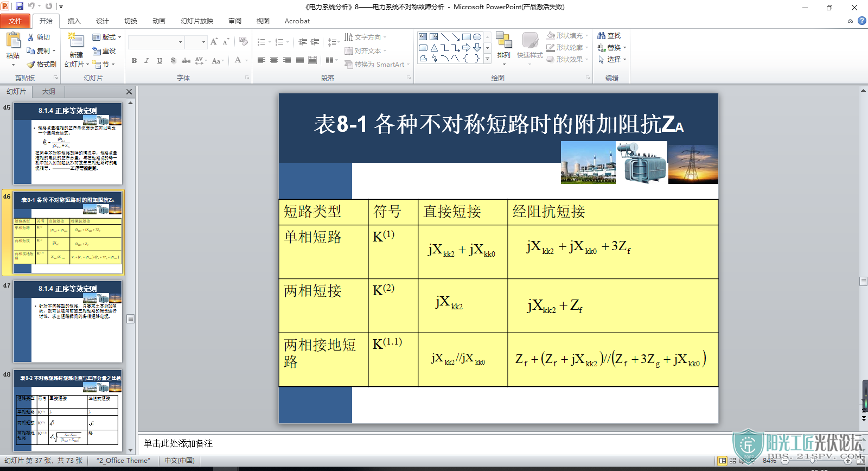Open the font color picker
Image resolution: width=868 pixels, height=471 pixels.
[241, 61]
